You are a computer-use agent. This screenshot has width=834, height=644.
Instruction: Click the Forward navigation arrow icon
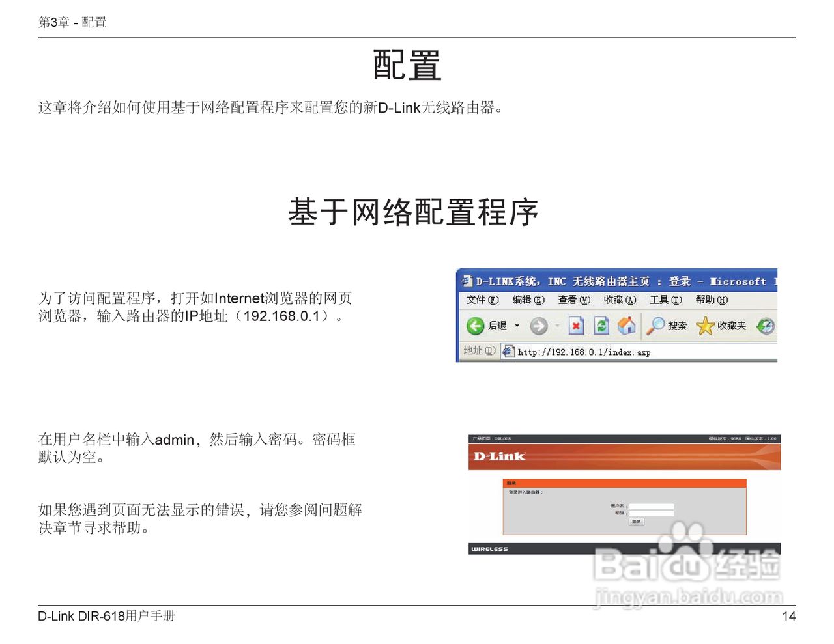pos(539,325)
